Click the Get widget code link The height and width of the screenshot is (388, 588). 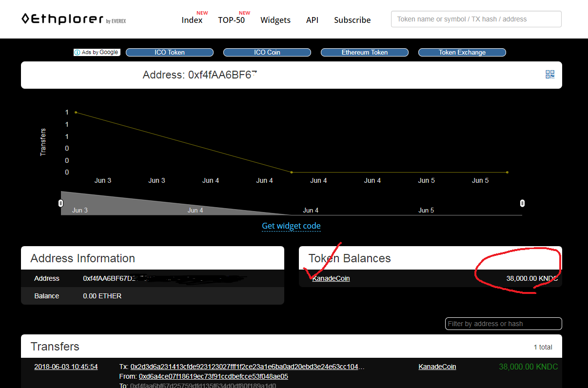[291, 226]
